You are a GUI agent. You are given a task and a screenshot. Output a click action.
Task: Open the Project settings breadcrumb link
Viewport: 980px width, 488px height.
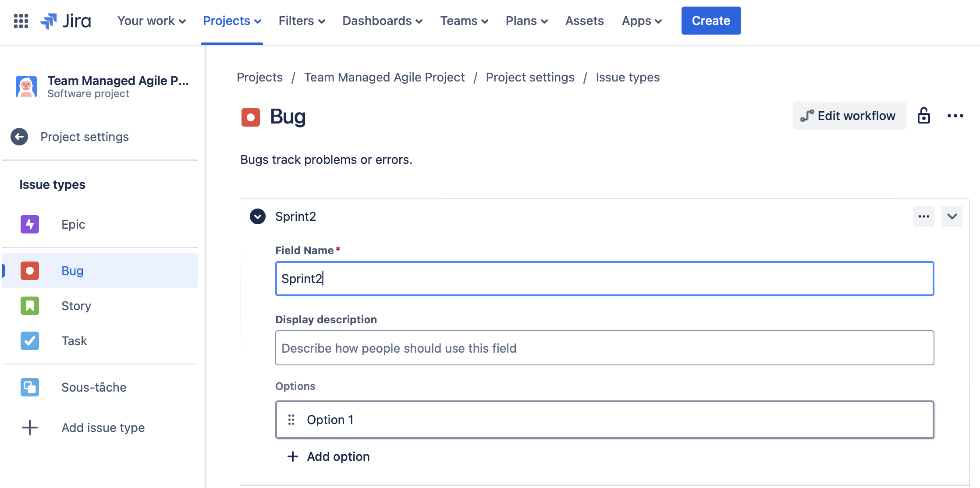530,77
